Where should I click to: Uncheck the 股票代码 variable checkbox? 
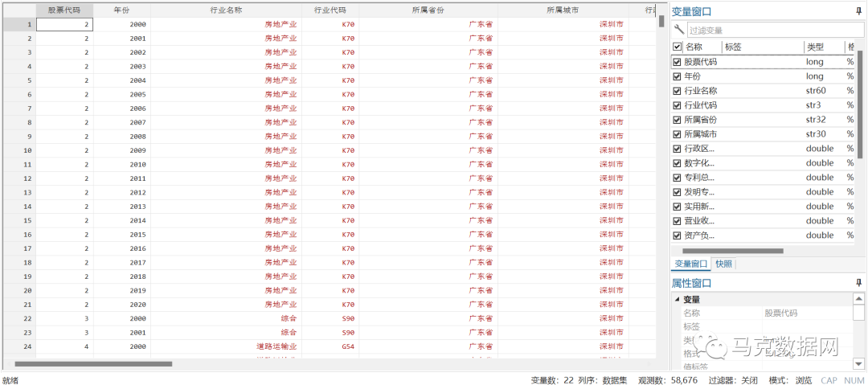(x=677, y=62)
